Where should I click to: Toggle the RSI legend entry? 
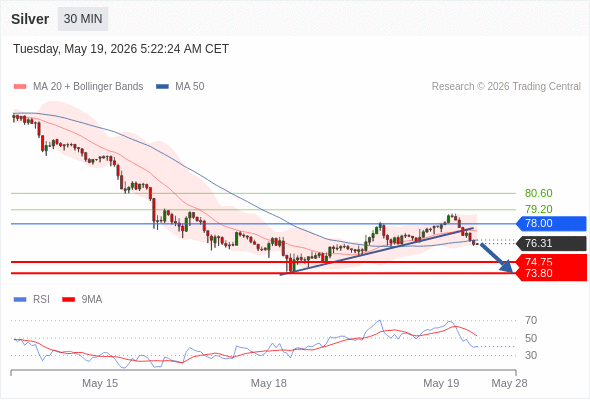(32, 300)
